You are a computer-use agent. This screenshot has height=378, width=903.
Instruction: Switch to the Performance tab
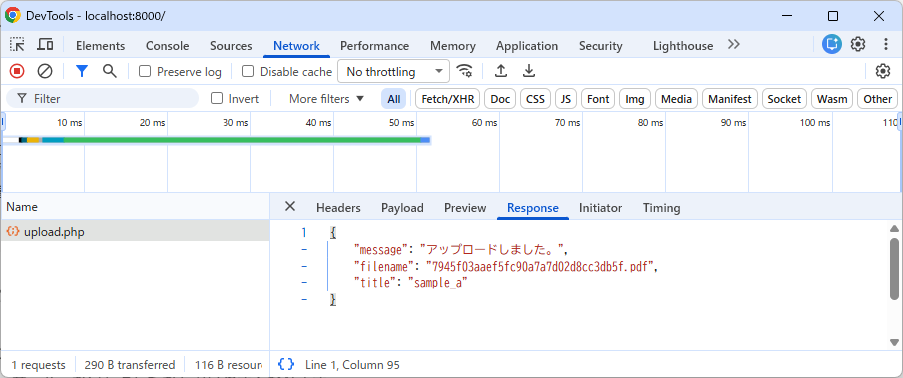(374, 46)
